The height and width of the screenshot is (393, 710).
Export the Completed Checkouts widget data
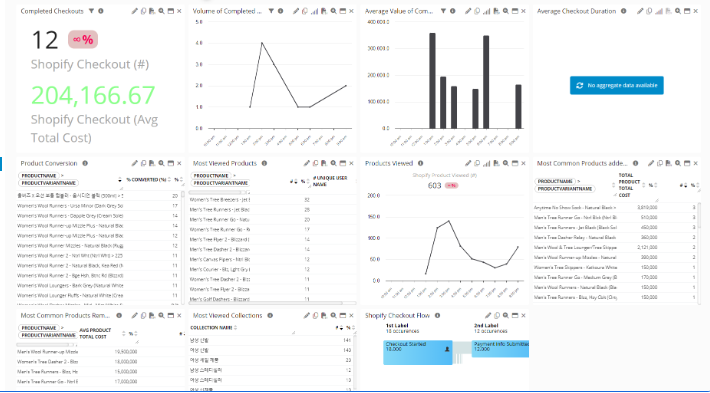pos(152,11)
